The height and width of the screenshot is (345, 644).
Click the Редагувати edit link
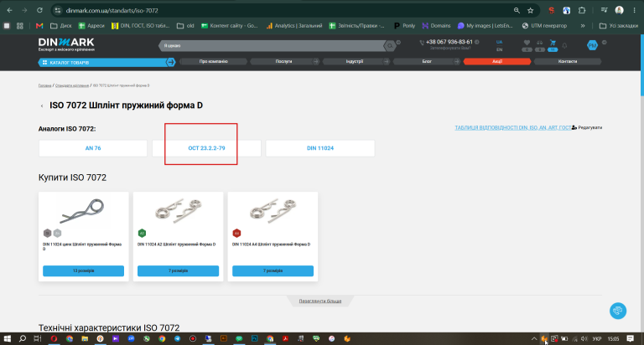(x=587, y=127)
